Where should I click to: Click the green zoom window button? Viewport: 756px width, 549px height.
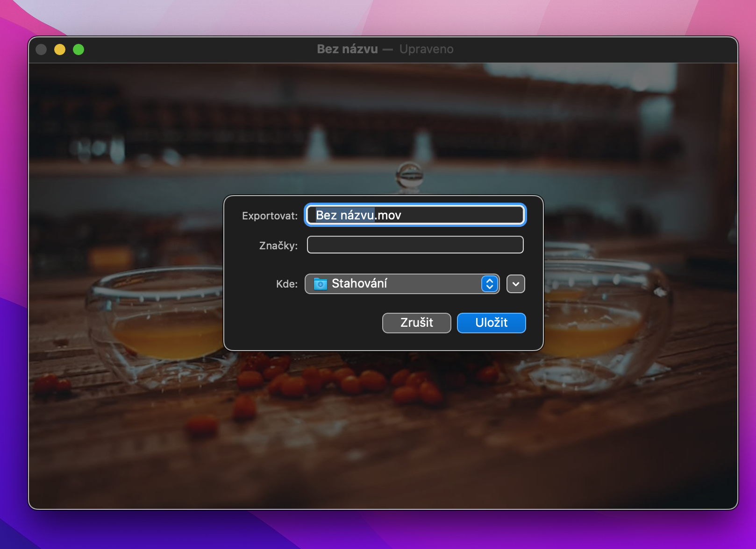[x=78, y=49]
